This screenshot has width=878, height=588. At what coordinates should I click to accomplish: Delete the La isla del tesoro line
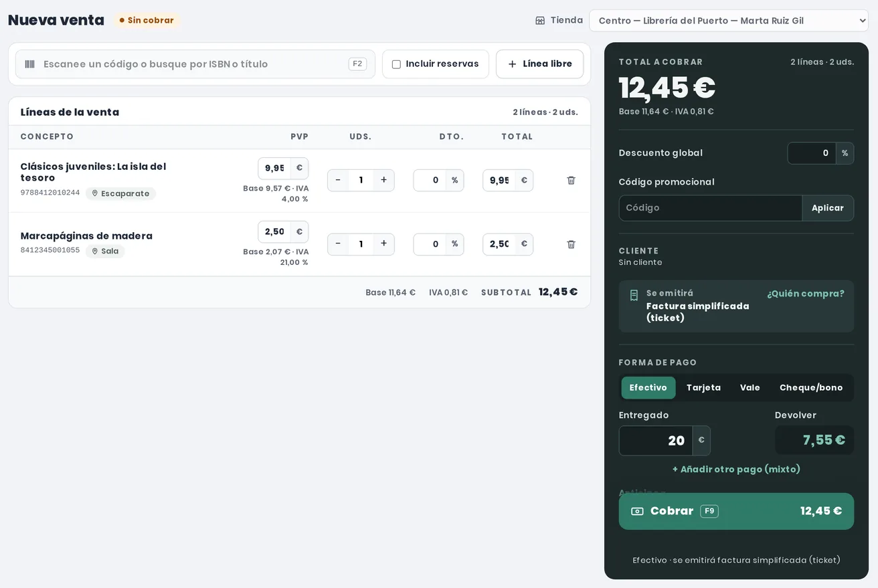pos(571,181)
